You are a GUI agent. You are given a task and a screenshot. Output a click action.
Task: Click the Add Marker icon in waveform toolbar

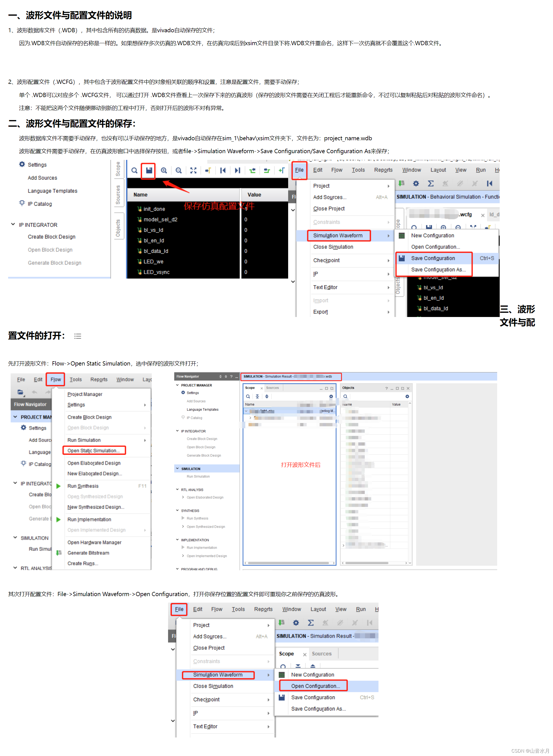click(281, 170)
